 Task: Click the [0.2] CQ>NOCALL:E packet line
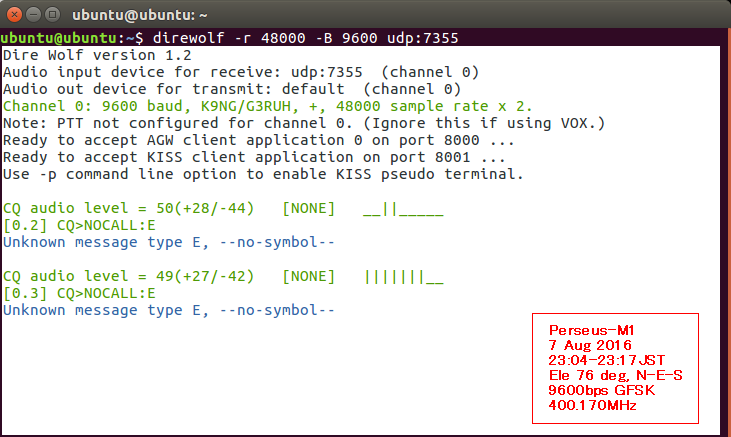tap(79, 226)
